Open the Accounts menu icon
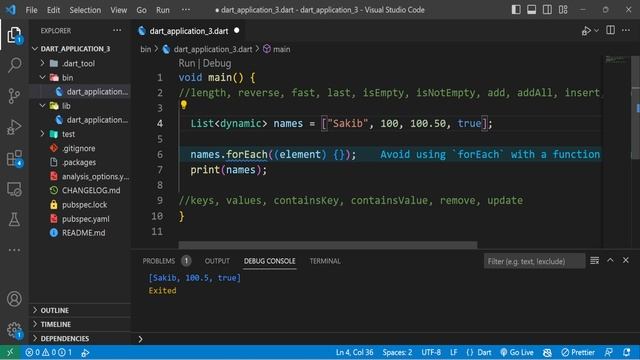The height and width of the screenshot is (360, 640). [14, 299]
